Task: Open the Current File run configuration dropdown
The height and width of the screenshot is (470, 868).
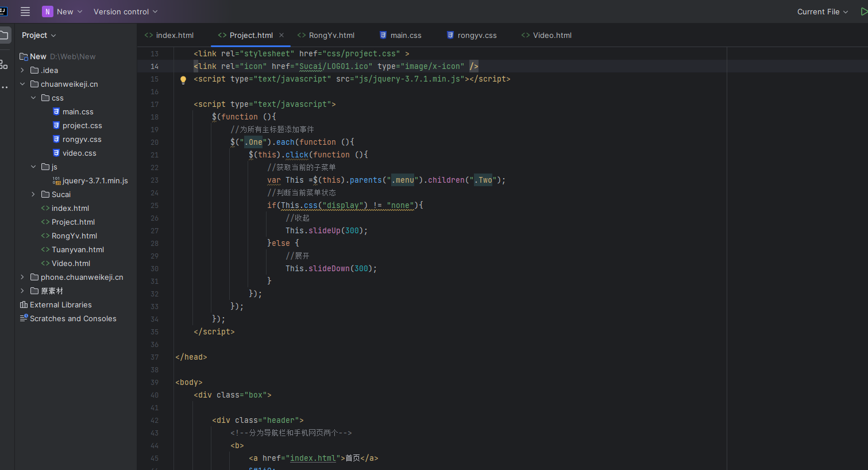Action: click(823, 11)
